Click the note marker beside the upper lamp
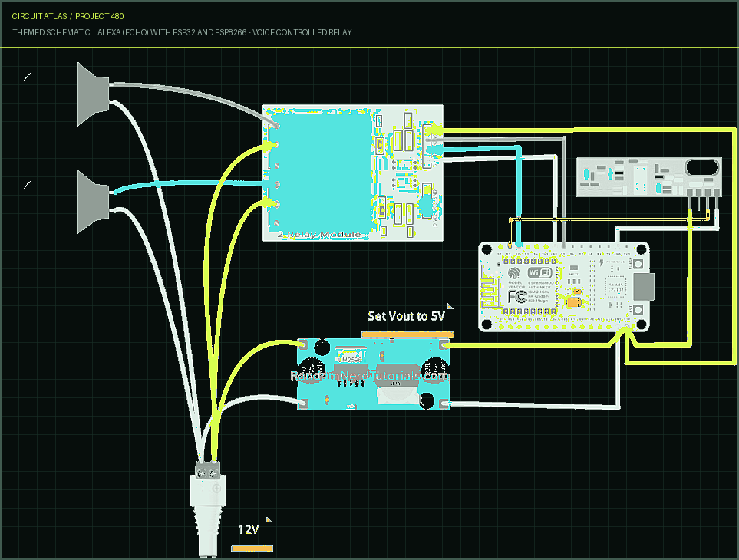739x560 pixels. (28, 76)
